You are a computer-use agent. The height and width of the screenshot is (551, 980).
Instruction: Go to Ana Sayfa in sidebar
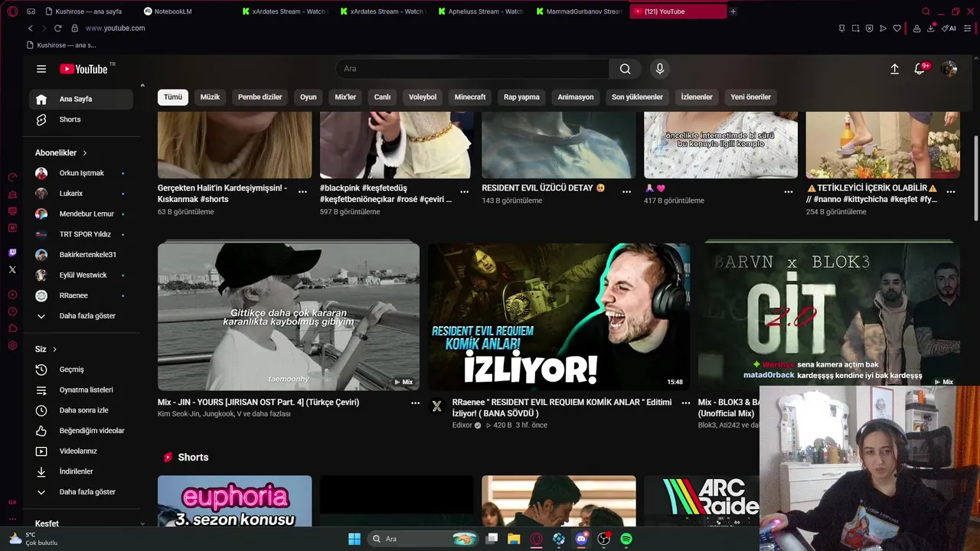click(x=81, y=99)
